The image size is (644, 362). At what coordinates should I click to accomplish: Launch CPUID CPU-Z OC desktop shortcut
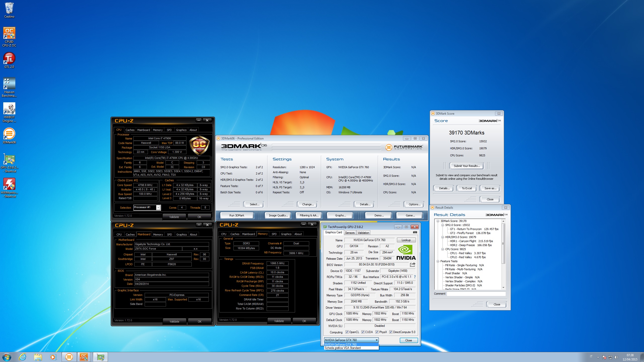click(9, 37)
